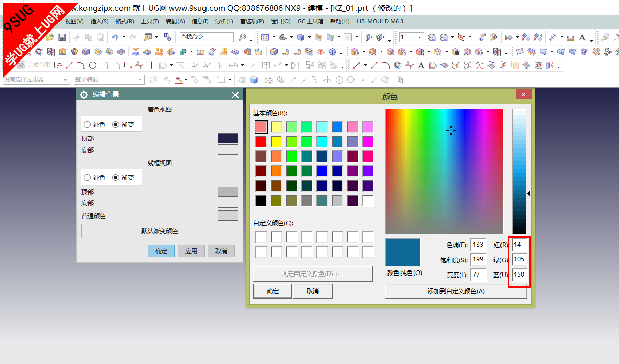This screenshot has width=619, height=364.
Task: Open the 视图(V) menu
Action: (x=74, y=21)
